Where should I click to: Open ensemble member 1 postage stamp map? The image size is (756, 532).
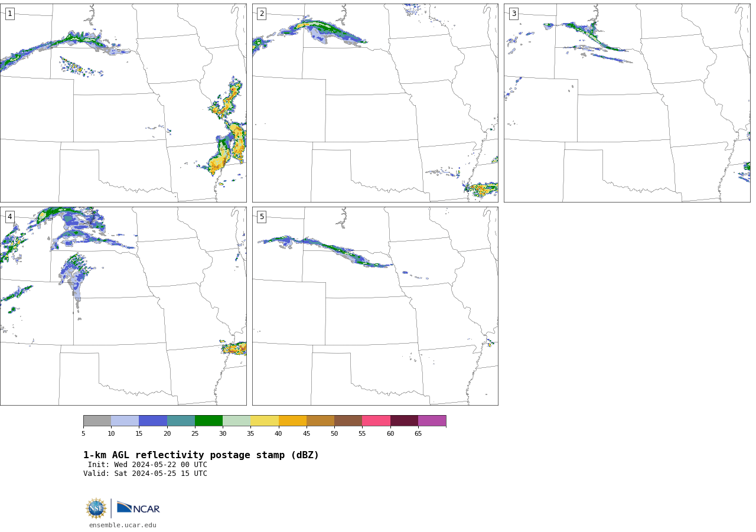[x=123, y=103]
